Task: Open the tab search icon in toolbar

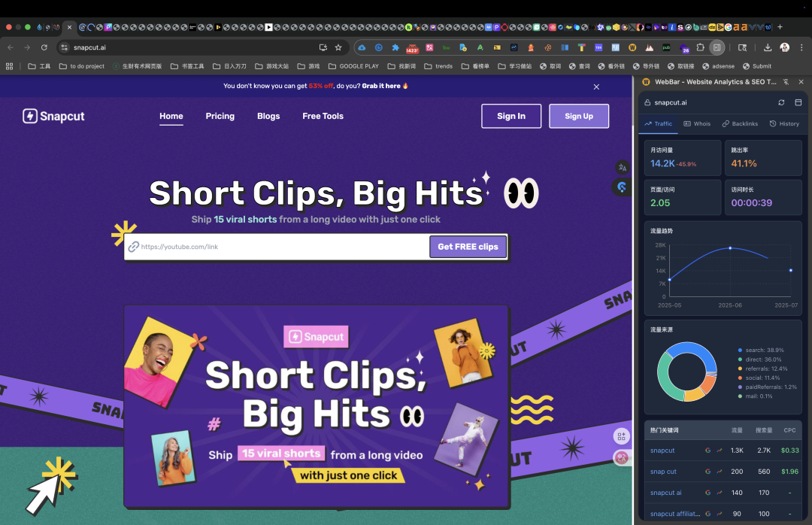Action: [742, 47]
